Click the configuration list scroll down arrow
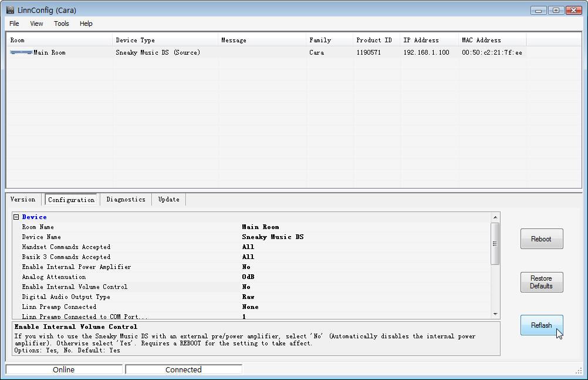Image resolution: width=588 pixels, height=380 pixels. coord(495,314)
